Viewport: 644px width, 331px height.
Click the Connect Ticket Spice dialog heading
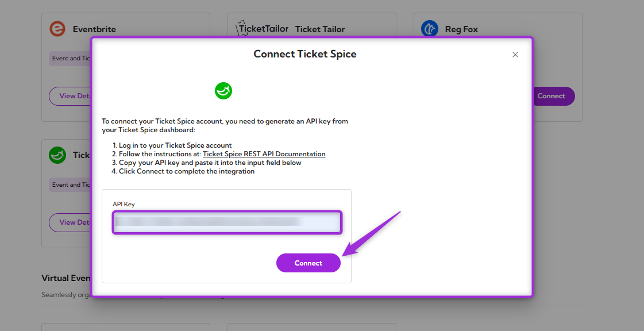coord(304,54)
